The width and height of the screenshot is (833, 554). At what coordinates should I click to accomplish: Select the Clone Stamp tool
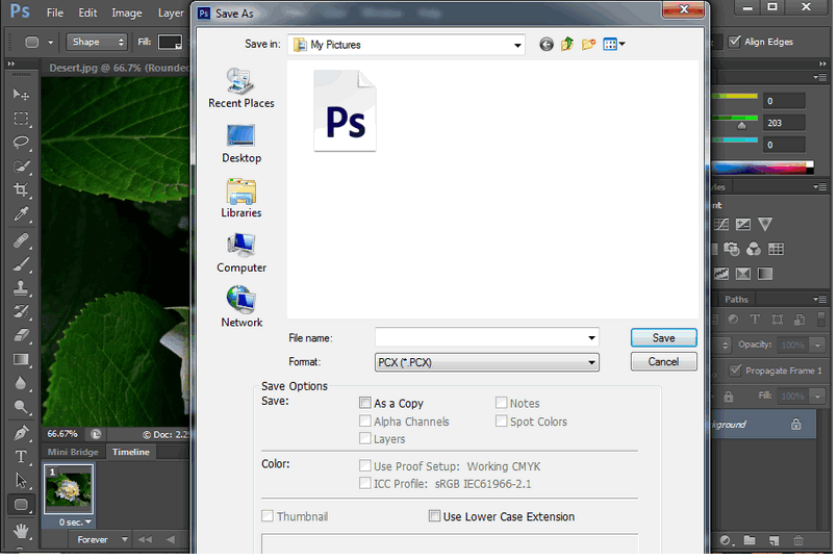coord(21,288)
